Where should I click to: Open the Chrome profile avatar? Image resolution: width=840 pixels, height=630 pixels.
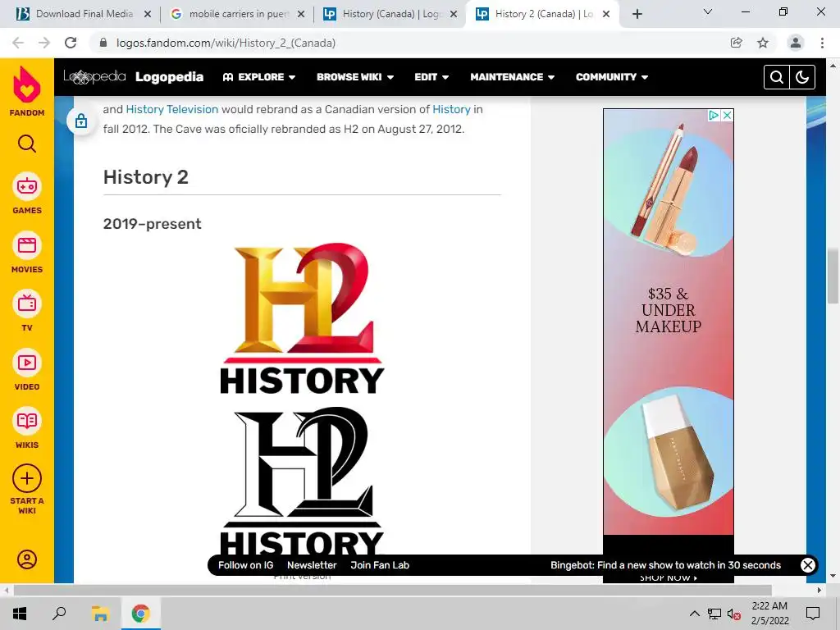(796, 43)
